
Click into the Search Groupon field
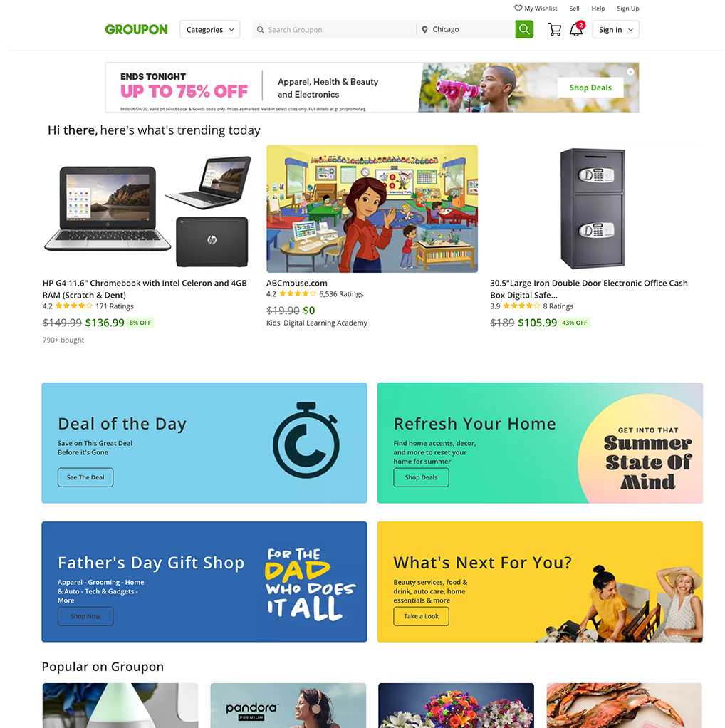334,30
